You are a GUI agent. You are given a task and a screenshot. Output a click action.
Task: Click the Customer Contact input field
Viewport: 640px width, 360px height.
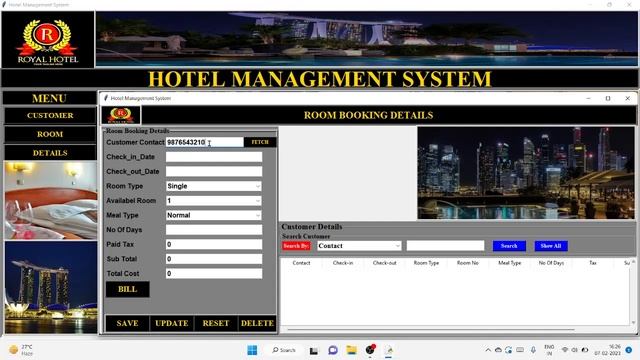point(204,142)
